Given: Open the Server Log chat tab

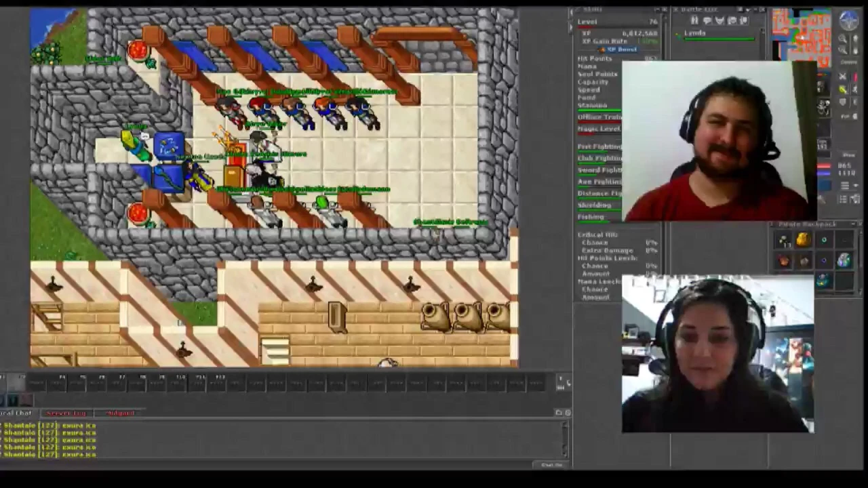Looking at the screenshot, I should tap(66, 413).
